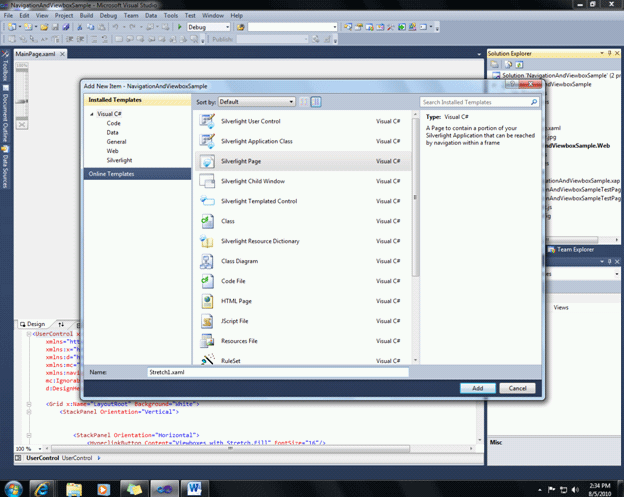
Task: Click the Windows Start button
Action: click(13, 489)
